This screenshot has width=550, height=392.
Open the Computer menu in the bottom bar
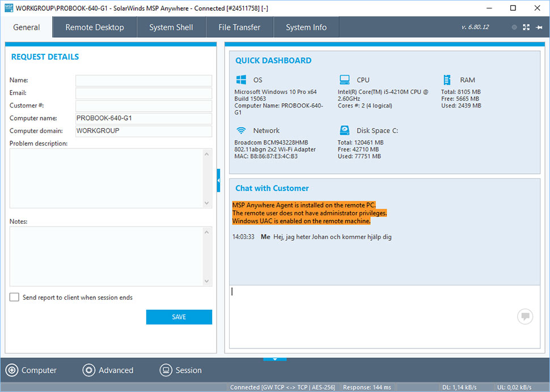tap(31, 370)
